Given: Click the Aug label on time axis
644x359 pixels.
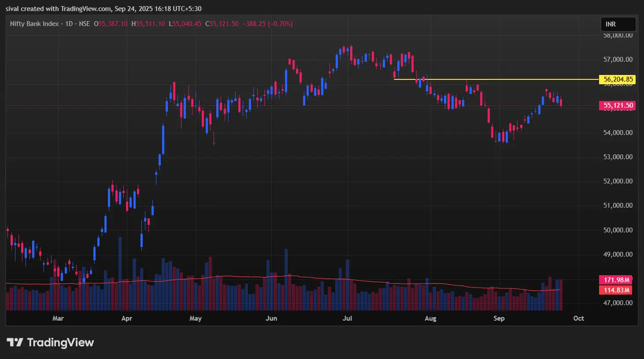Looking at the screenshot, I should [430, 318].
